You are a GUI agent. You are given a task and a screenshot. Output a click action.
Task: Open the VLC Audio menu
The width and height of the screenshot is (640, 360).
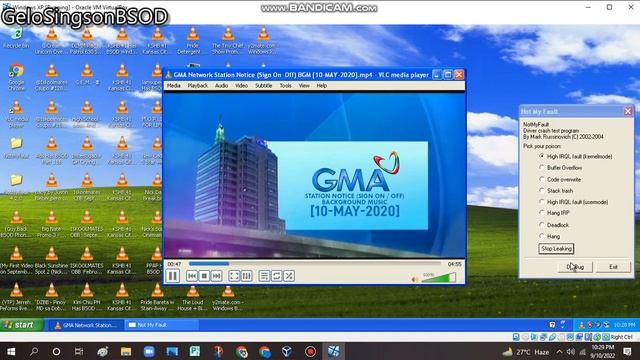tap(221, 86)
